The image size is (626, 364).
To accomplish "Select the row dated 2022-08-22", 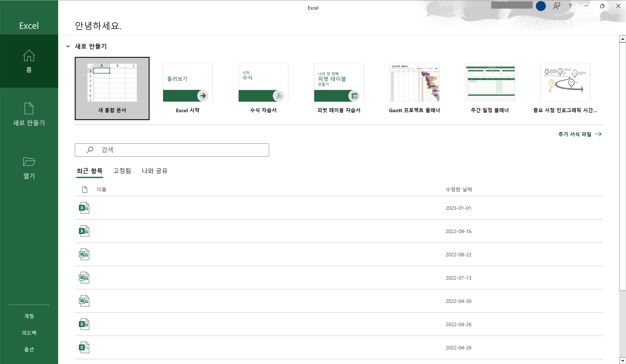I will (339, 254).
